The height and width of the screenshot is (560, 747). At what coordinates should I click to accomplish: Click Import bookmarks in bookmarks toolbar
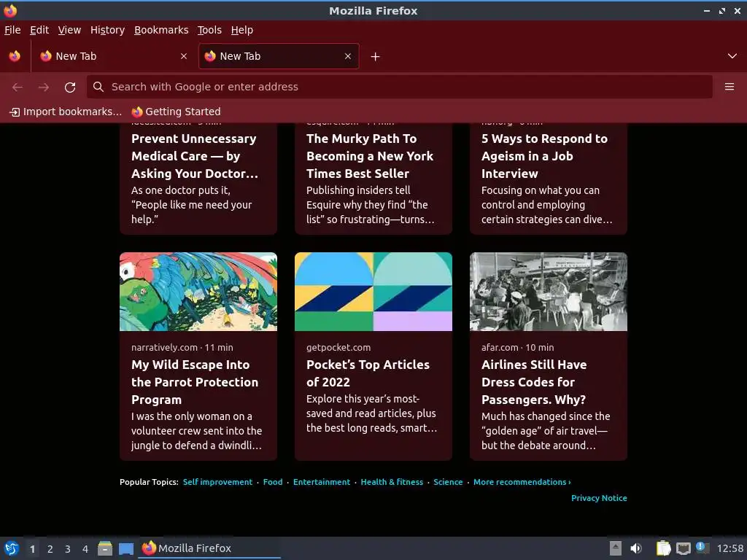(66, 112)
